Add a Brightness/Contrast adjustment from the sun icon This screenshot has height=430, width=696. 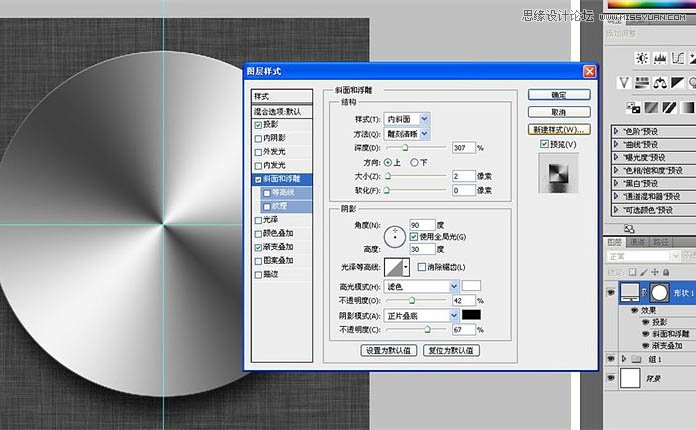click(x=641, y=58)
